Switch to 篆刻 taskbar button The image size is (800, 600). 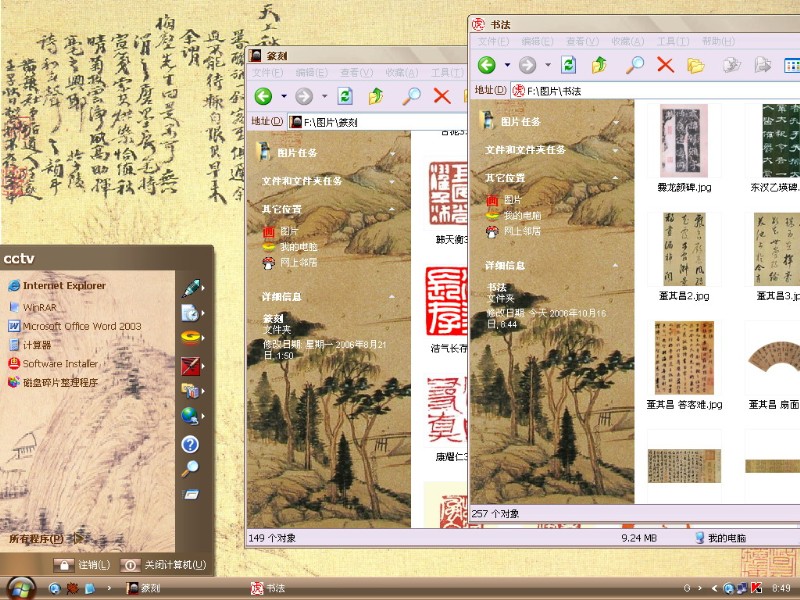pyautogui.click(x=143, y=588)
